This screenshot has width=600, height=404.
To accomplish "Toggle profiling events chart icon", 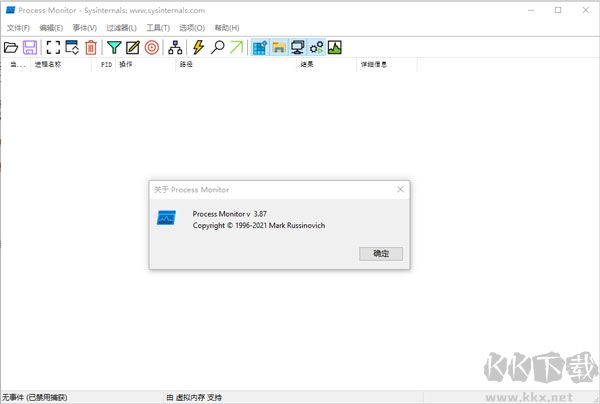I will [335, 47].
